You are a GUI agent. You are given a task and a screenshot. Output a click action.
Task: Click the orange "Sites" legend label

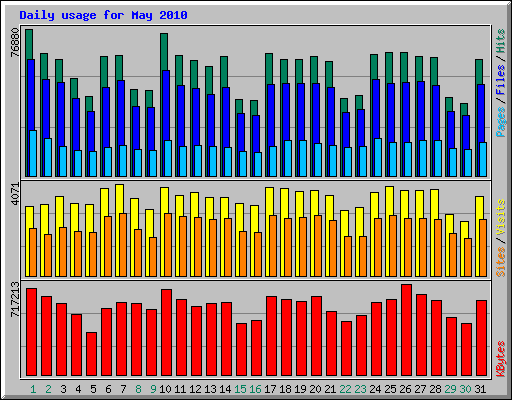tap(500, 262)
